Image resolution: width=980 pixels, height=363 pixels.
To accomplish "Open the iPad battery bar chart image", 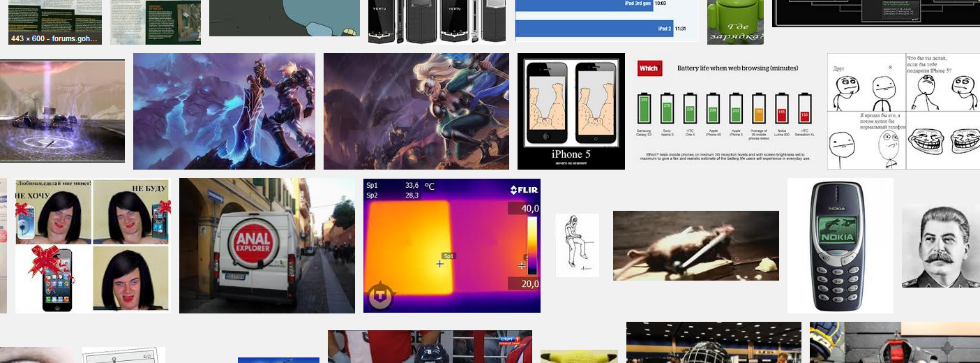I will pos(607,21).
